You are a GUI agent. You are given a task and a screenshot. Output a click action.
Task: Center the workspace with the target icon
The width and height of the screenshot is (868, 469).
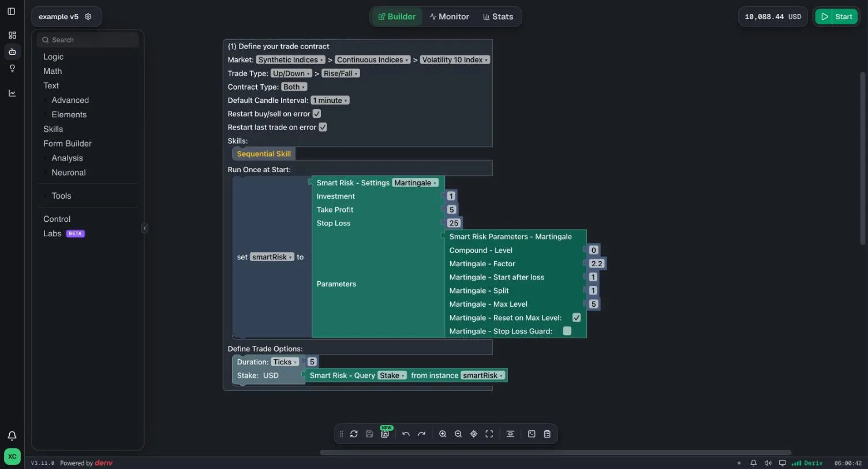tap(474, 434)
